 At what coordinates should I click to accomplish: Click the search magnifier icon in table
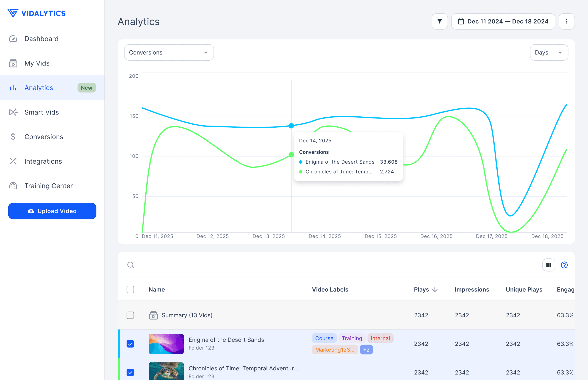(131, 265)
